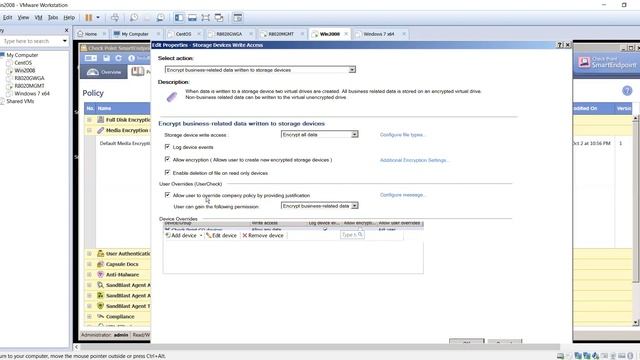The height and width of the screenshot is (360, 640).
Task: Click the SmartEndpoint install policy icon
Action: (x=132, y=58)
